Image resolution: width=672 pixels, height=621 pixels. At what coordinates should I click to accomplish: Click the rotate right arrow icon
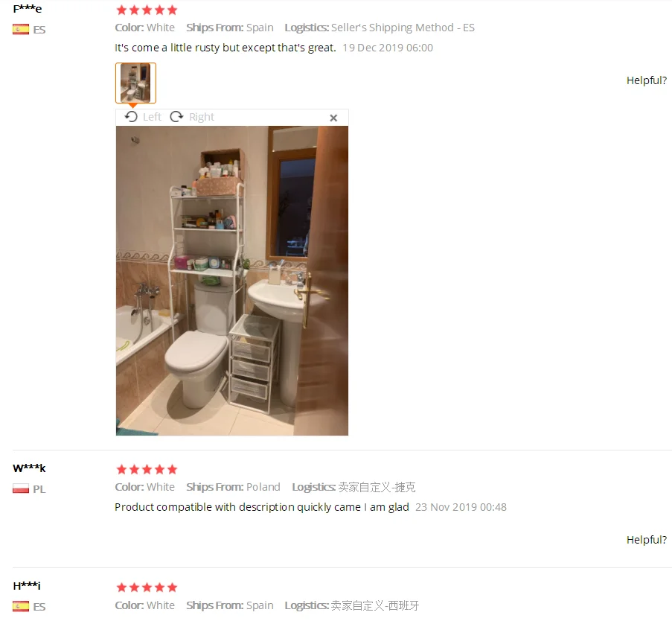pyautogui.click(x=176, y=117)
